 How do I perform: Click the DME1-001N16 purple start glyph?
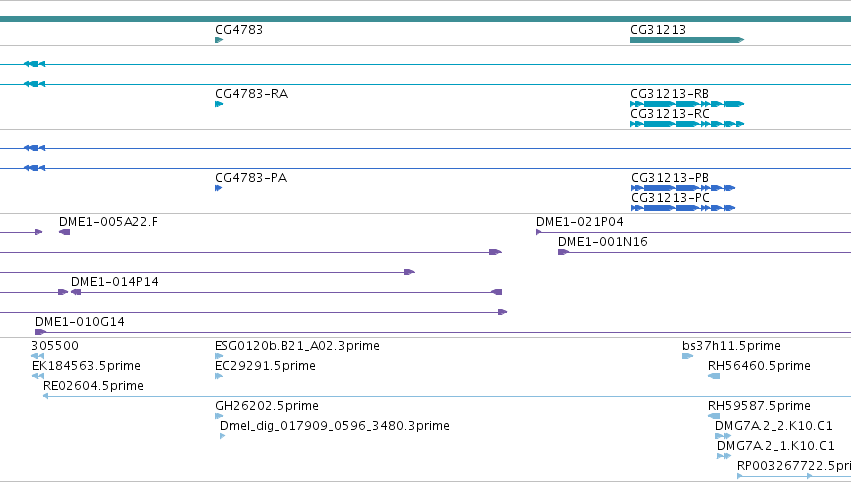click(x=563, y=252)
